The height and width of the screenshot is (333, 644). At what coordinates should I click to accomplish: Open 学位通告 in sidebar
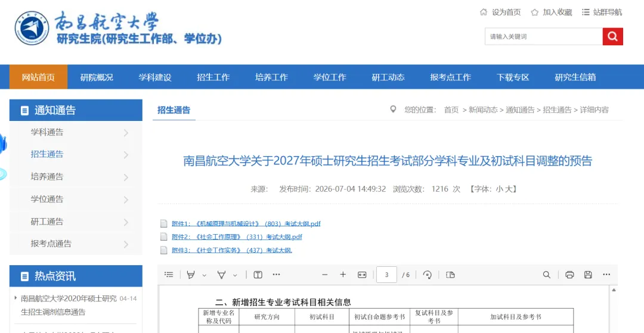pos(47,200)
